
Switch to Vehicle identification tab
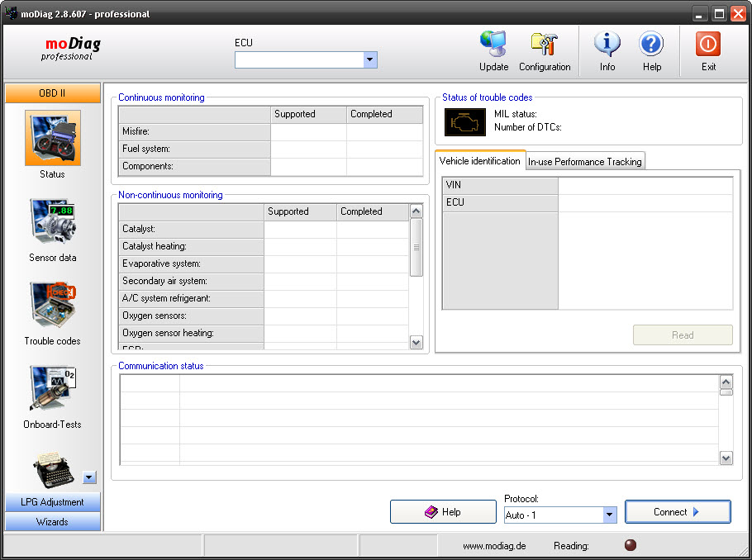pyautogui.click(x=479, y=161)
